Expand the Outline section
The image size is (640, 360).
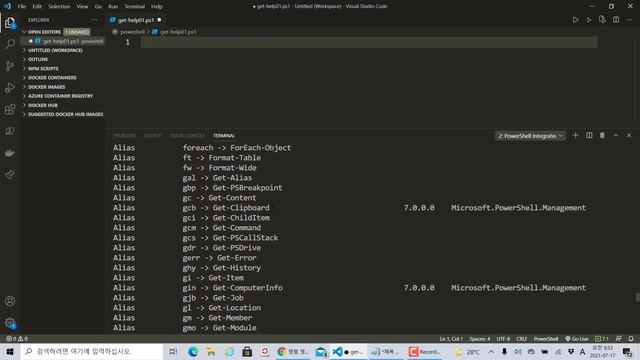click(x=62, y=60)
